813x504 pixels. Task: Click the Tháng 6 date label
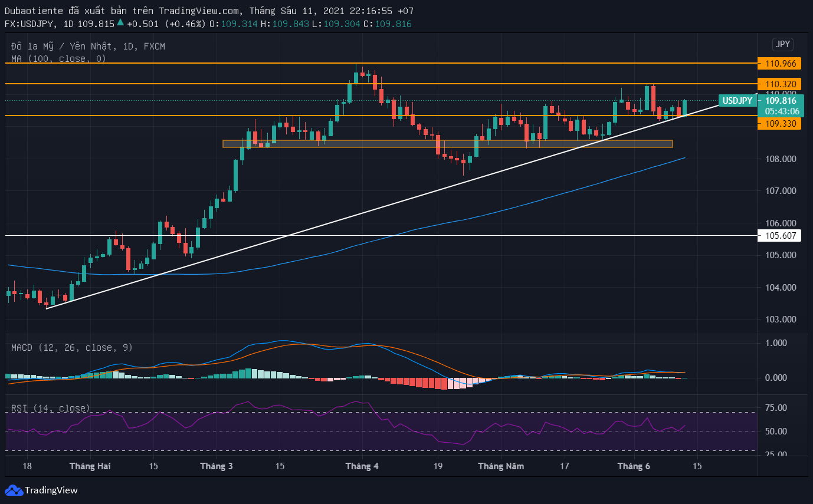click(634, 466)
